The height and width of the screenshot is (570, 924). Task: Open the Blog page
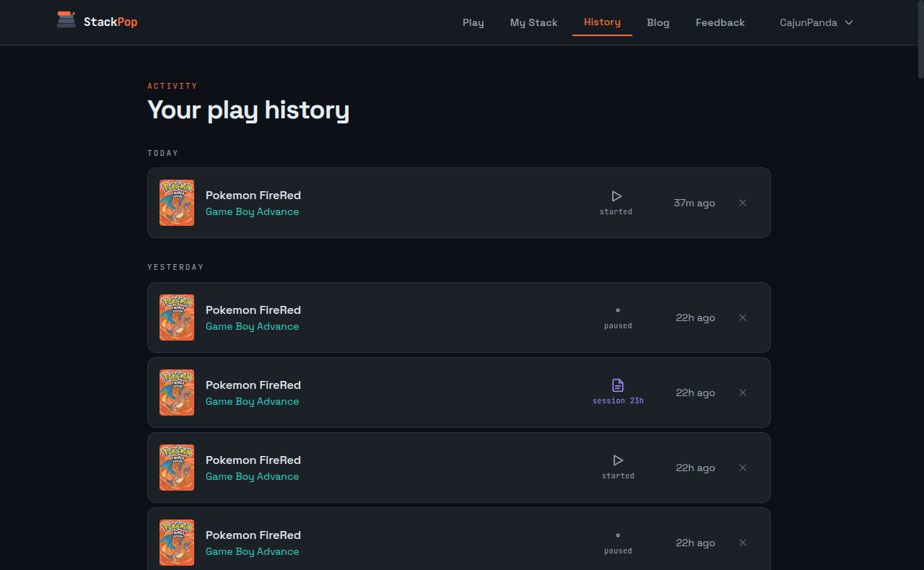tap(658, 22)
